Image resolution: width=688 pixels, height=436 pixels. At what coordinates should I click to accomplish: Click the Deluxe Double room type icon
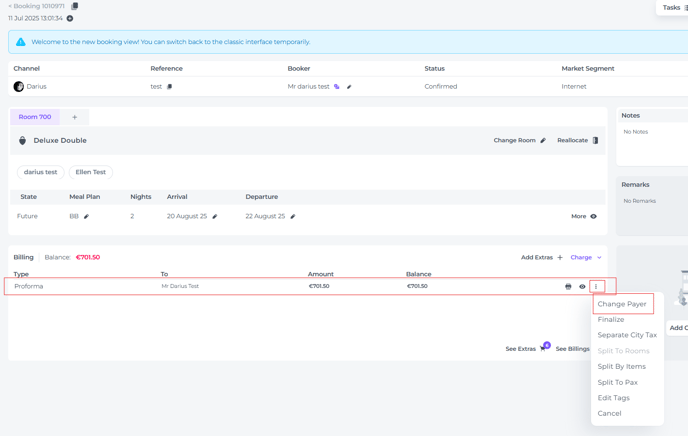(x=22, y=140)
